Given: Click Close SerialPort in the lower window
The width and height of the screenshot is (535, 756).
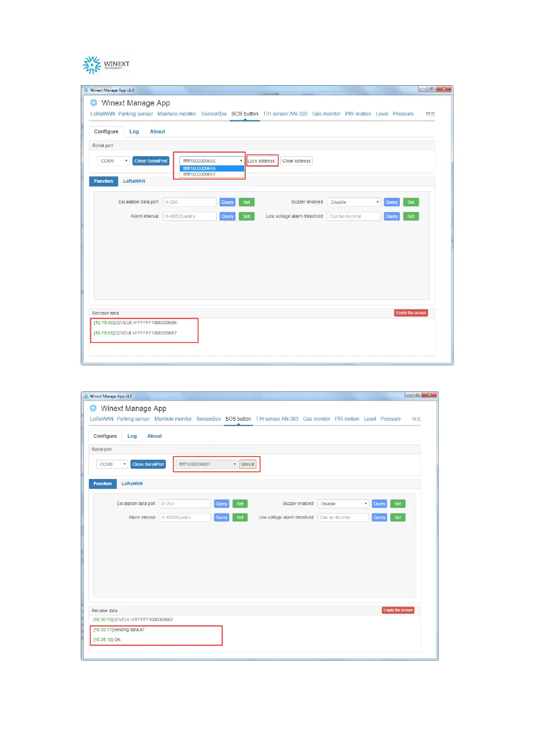Looking at the screenshot, I should [x=148, y=464].
